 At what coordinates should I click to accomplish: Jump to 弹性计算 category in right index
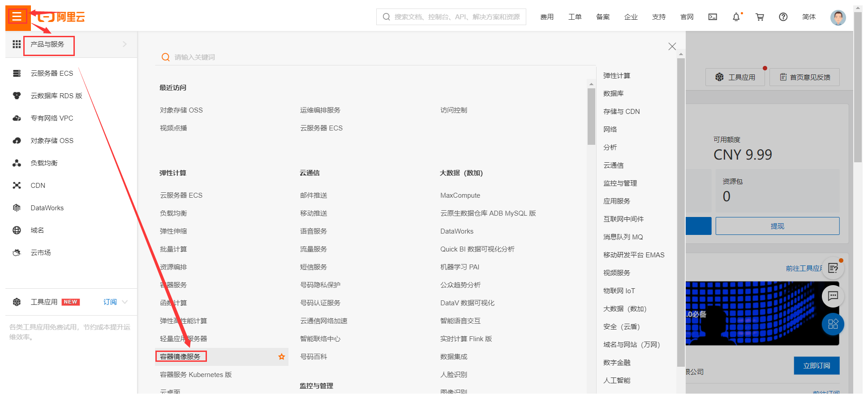(617, 75)
